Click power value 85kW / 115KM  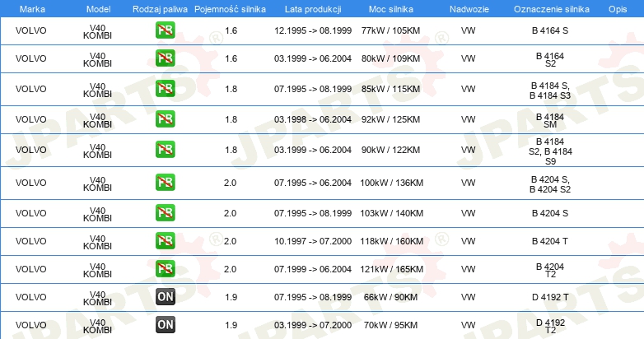point(390,89)
